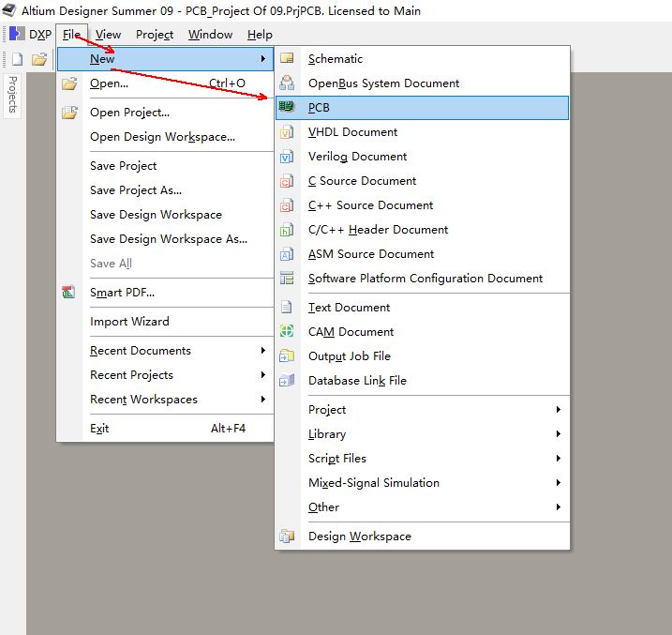
Task: Click the CAM Document icon
Action: (287, 331)
